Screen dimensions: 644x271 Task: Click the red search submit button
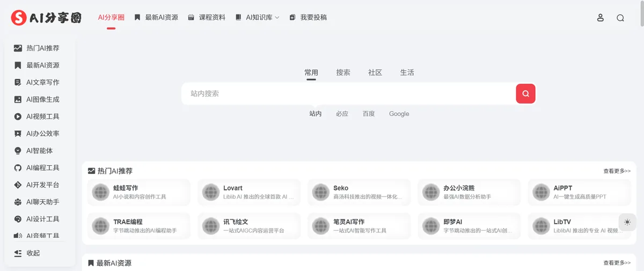tap(525, 93)
